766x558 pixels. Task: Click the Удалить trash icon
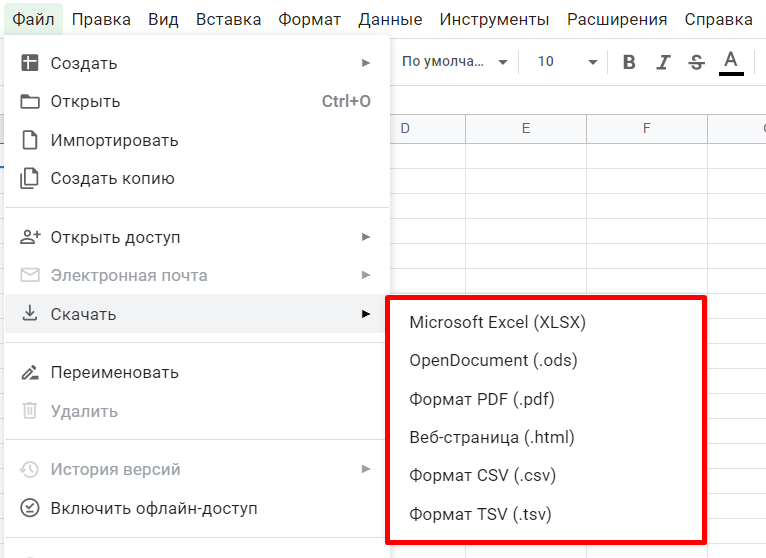point(30,410)
